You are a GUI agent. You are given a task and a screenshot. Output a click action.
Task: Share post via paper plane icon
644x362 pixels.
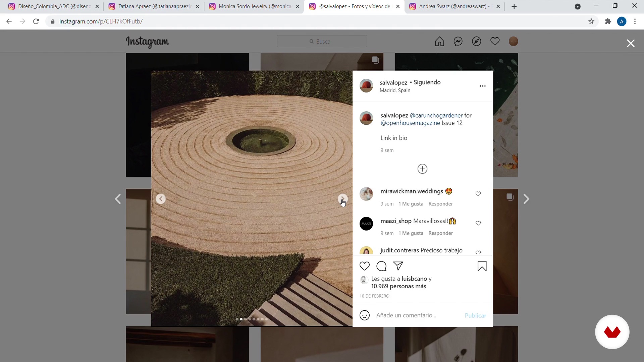[398, 266]
